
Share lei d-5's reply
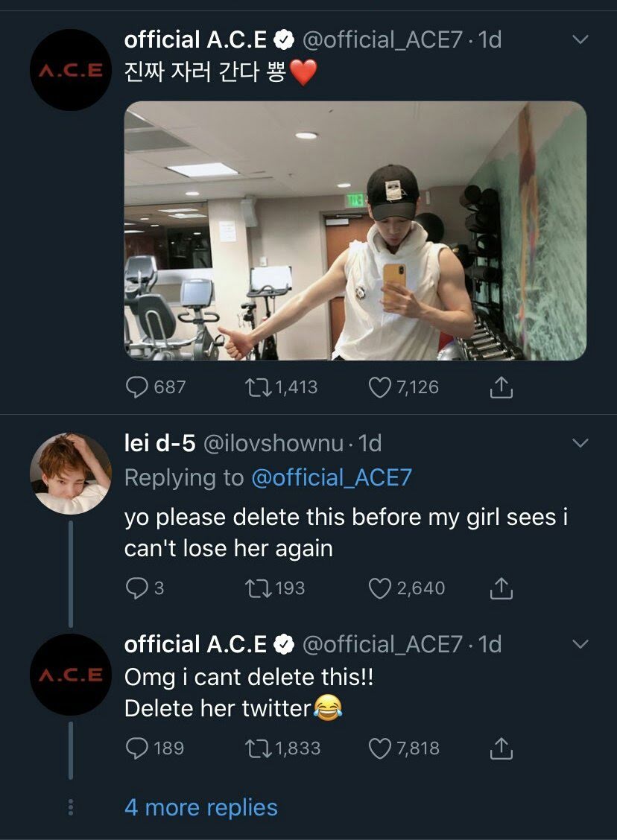[x=501, y=588]
